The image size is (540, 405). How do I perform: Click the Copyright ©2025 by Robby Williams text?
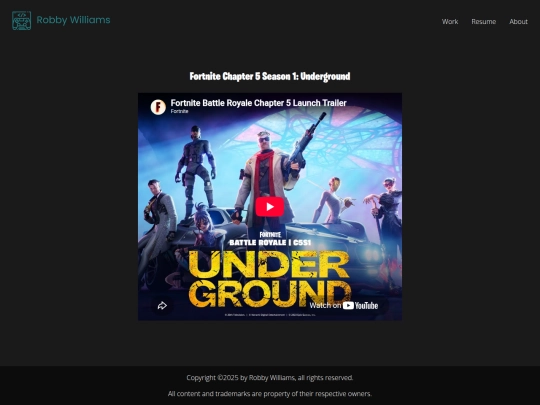270,377
